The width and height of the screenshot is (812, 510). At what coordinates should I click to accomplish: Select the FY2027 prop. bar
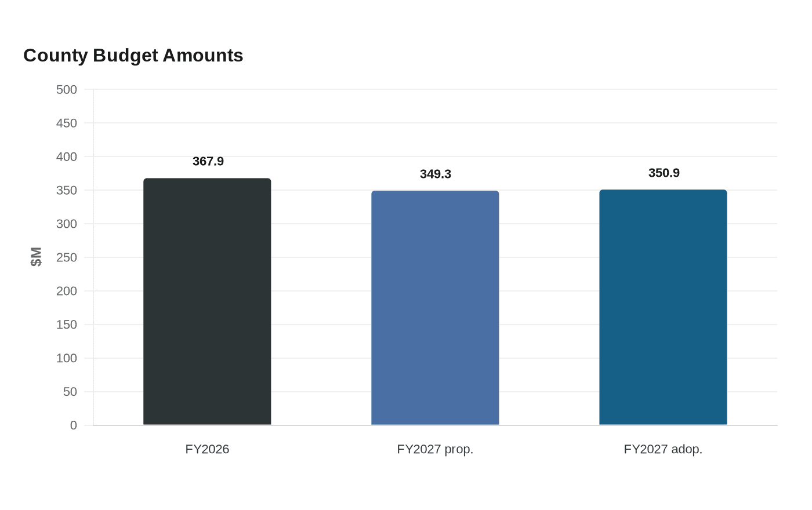click(x=435, y=308)
